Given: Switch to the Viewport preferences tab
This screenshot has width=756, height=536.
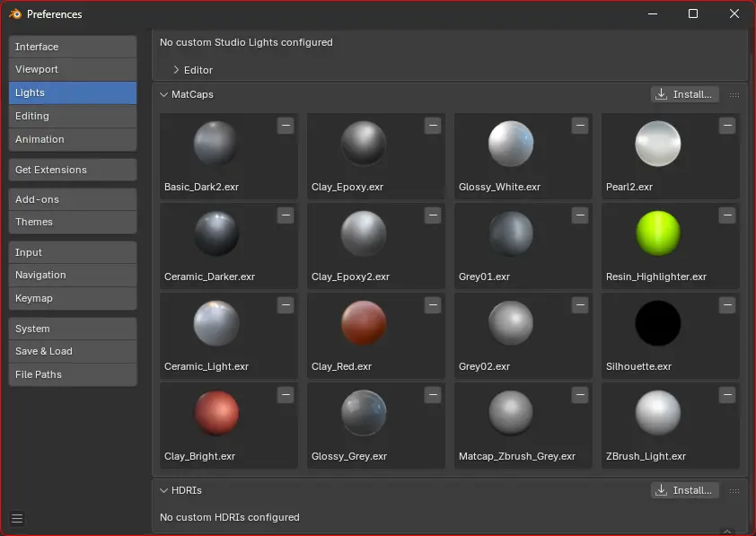Looking at the screenshot, I should pos(73,70).
